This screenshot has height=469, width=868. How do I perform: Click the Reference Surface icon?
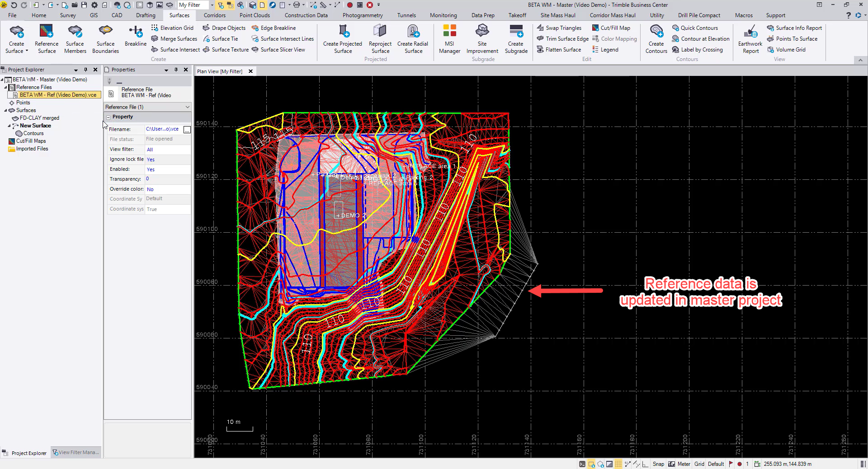click(47, 39)
